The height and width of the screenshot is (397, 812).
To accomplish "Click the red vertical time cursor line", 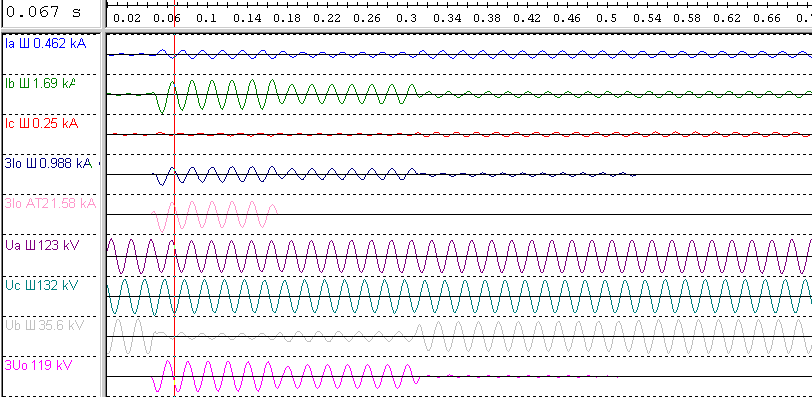I will (x=175, y=207).
